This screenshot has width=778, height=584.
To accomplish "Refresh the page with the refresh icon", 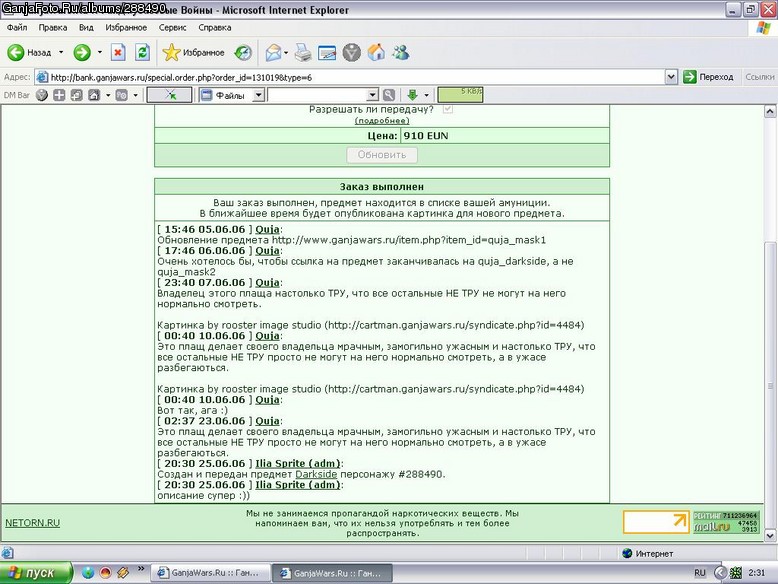I will coord(142,52).
